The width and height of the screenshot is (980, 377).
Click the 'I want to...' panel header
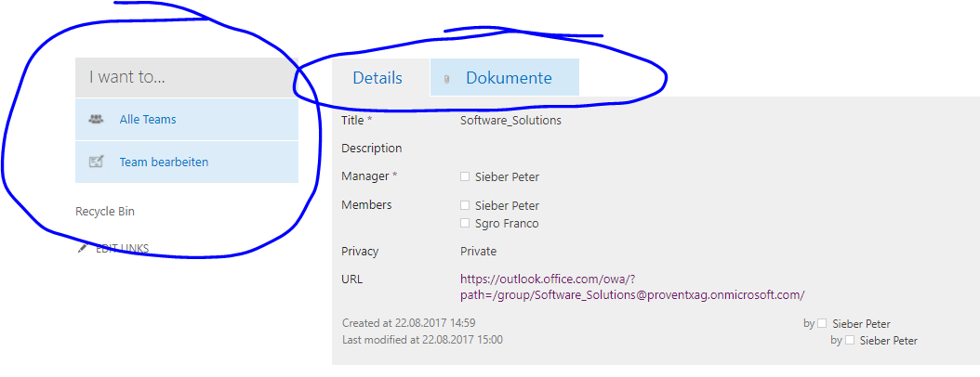[x=186, y=78]
